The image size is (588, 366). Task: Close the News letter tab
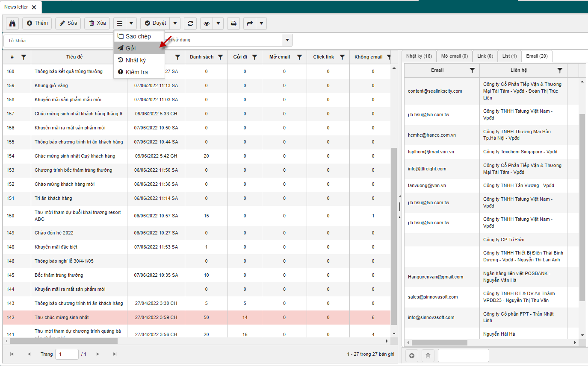coord(34,7)
